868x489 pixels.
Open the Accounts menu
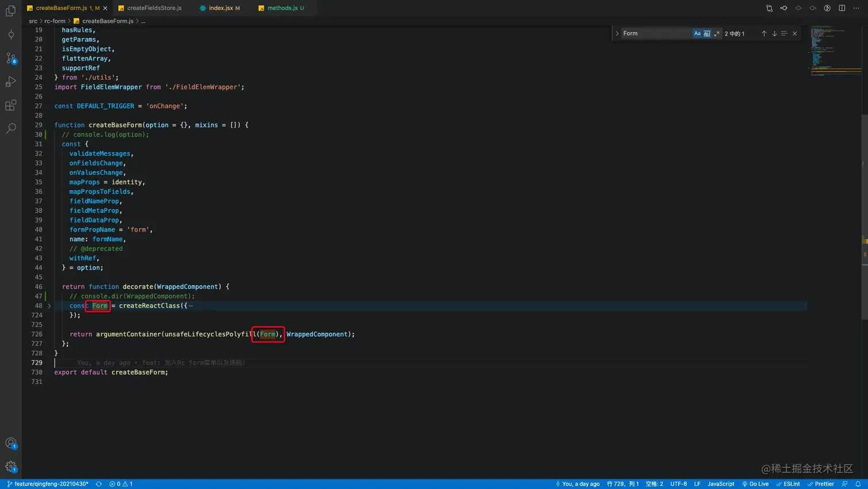(x=10, y=443)
